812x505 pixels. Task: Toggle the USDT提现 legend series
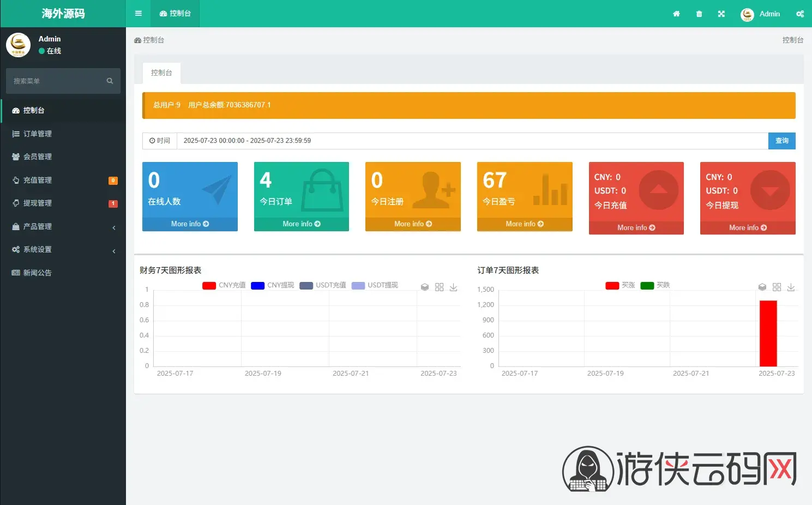(x=375, y=285)
